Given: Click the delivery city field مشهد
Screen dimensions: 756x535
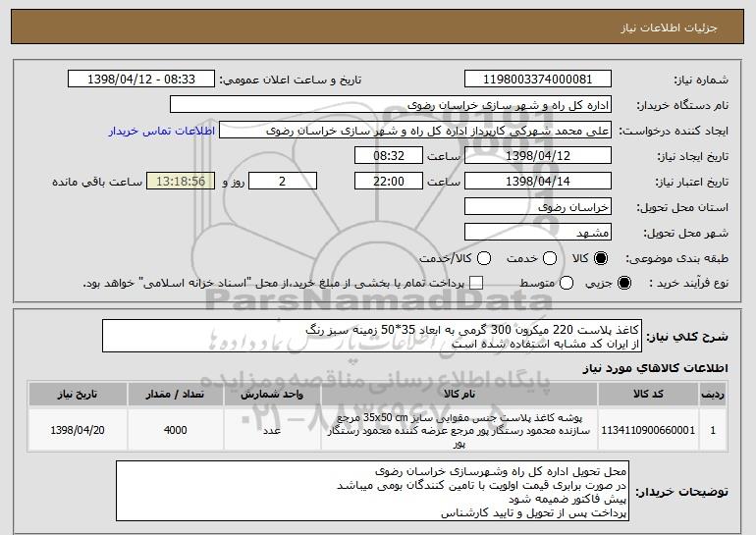Looking at the screenshot, I should click(538, 233).
